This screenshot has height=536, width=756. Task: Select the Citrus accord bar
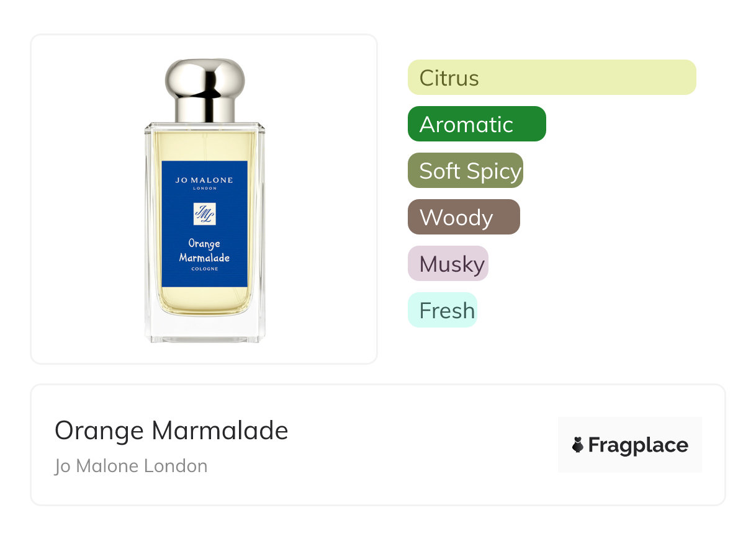[x=552, y=78]
